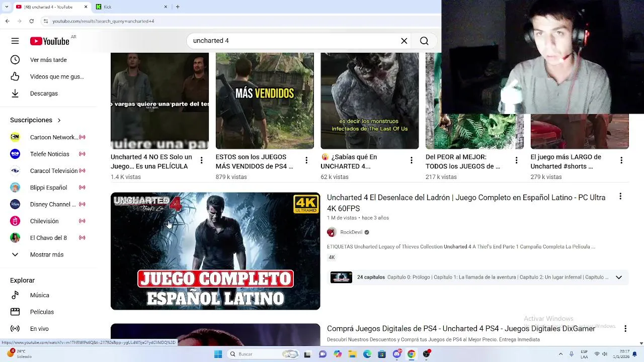Open Google Chrome from the taskbar
This screenshot has height=362, width=644.
coord(411,354)
